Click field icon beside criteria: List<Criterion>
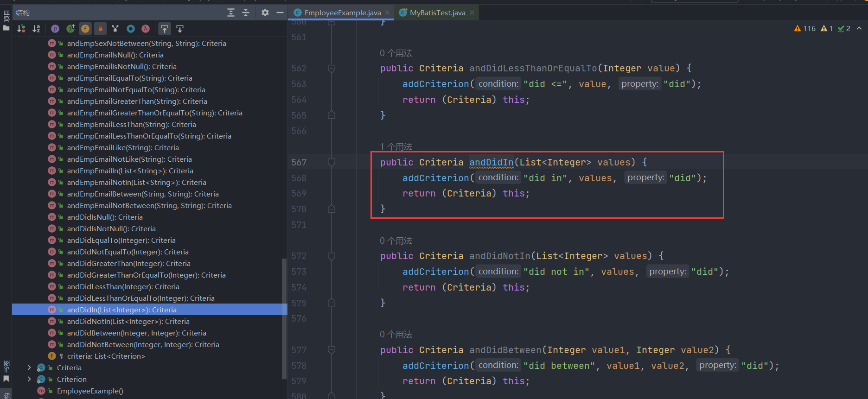The width and height of the screenshot is (868, 399). 52,356
